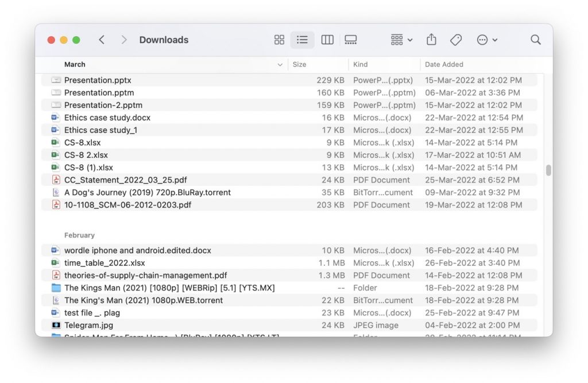This screenshot has width=588, height=383.
Task: Click Excel icon for CS-8.xlsx
Action: (56, 142)
